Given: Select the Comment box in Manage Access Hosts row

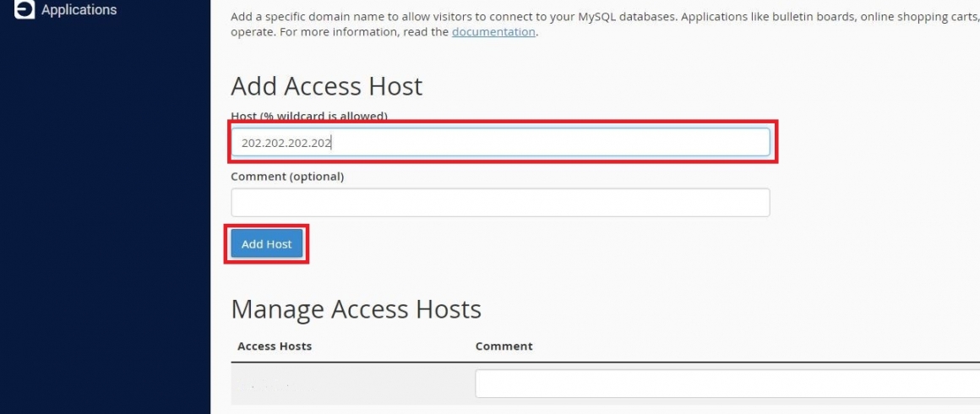Looking at the screenshot, I should [x=727, y=384].
